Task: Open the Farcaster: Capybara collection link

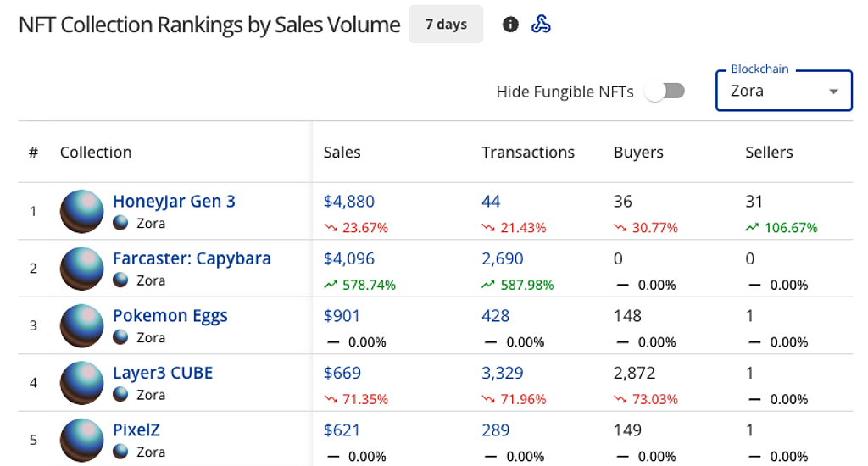Action: coord(192,258)
